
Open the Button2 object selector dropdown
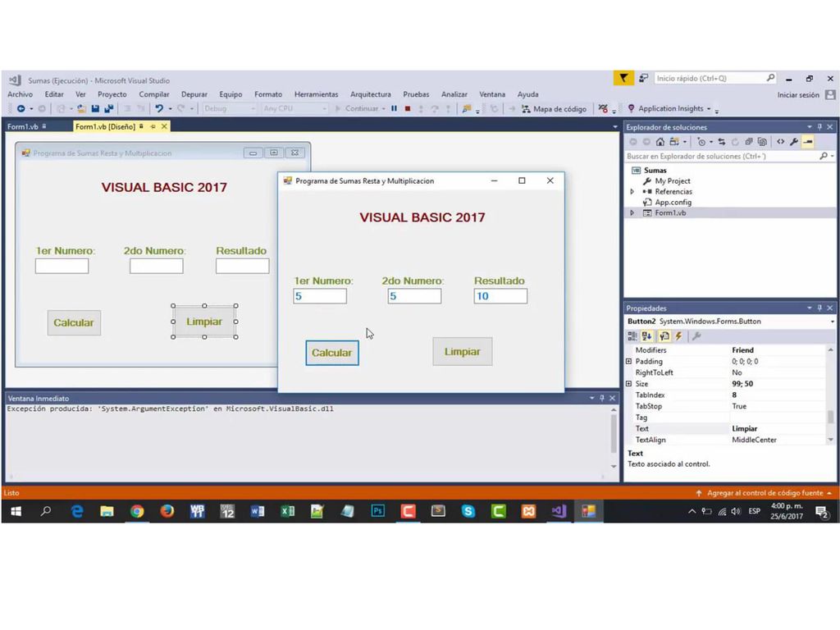[x=832, y=322]
